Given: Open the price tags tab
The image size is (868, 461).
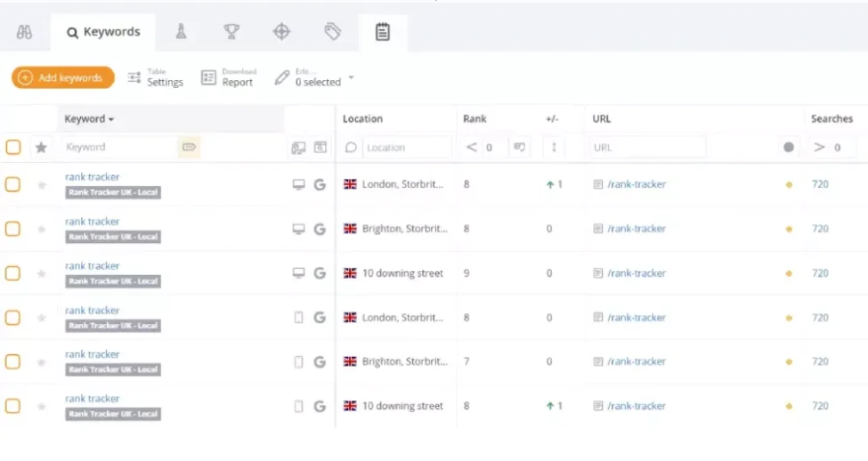Looking at the screenshot, I should [332, 32].
